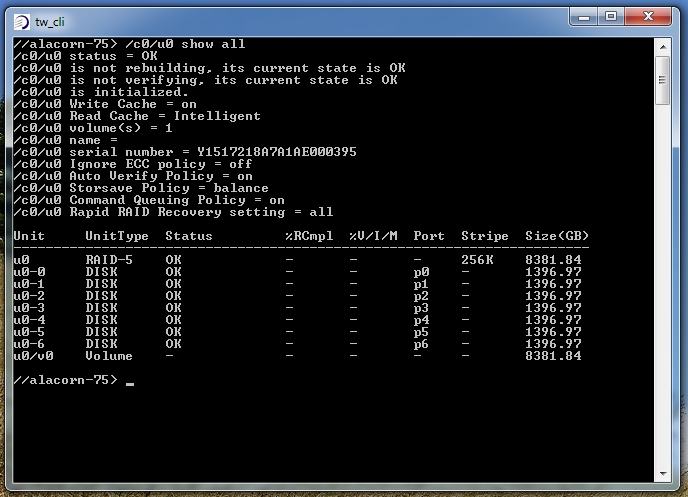Click 'Rapid RAID Recovery setting = all'
688x497 pixels.
173,212
